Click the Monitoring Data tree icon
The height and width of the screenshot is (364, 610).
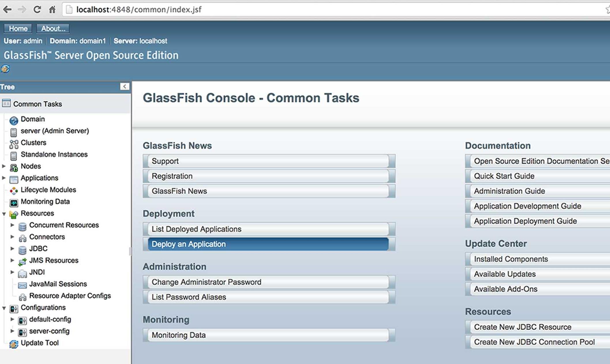pyautogui.click(x=14, y=202)
